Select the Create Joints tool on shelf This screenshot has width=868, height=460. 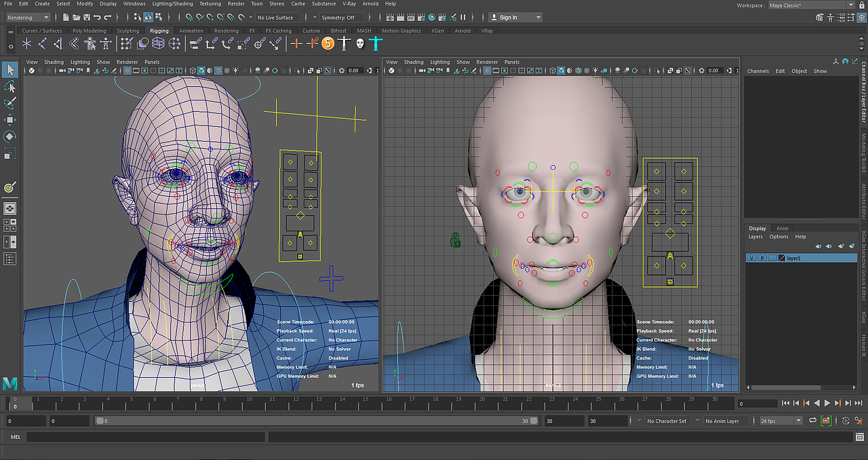[x=43, y=44]
